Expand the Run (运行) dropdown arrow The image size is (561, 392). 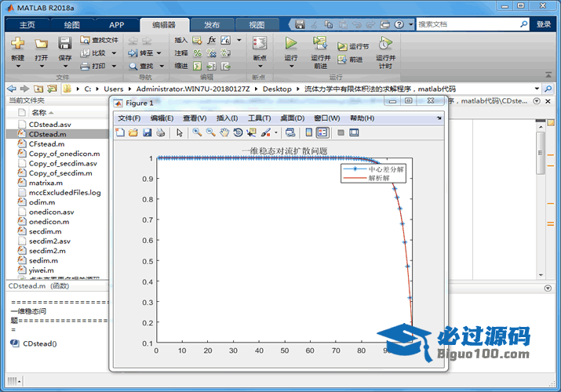pos(291,66)
